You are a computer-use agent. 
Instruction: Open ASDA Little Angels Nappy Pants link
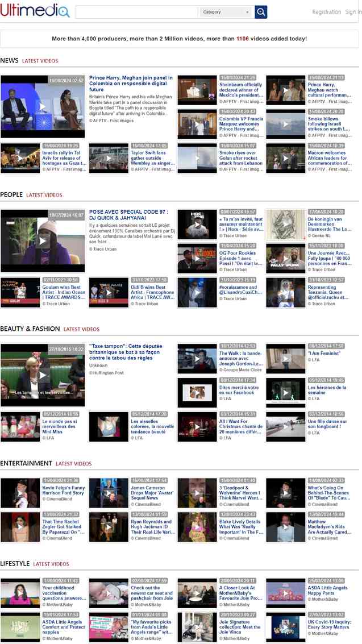[328, 590]
